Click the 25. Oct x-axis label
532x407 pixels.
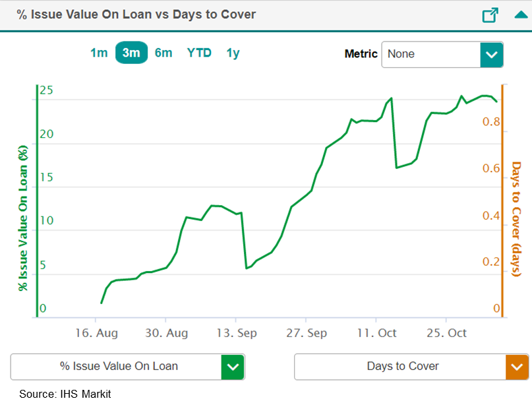(446, 333)
